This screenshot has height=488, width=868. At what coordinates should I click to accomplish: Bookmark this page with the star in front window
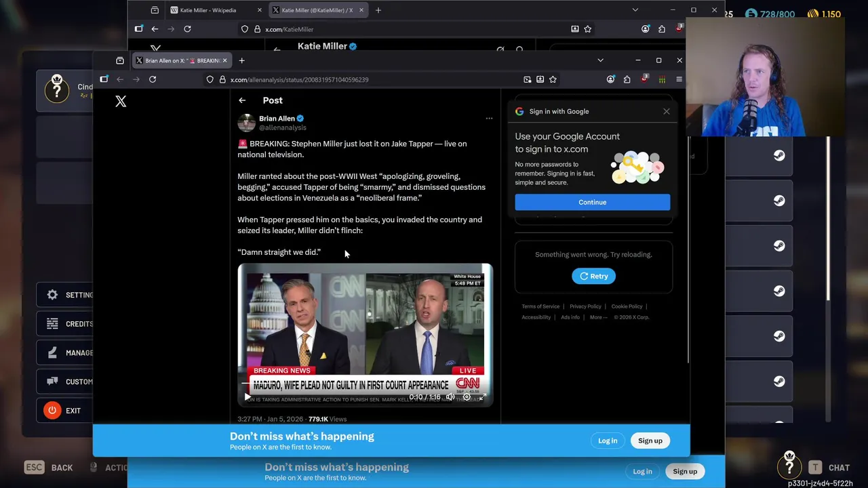(x=553, y=79)
